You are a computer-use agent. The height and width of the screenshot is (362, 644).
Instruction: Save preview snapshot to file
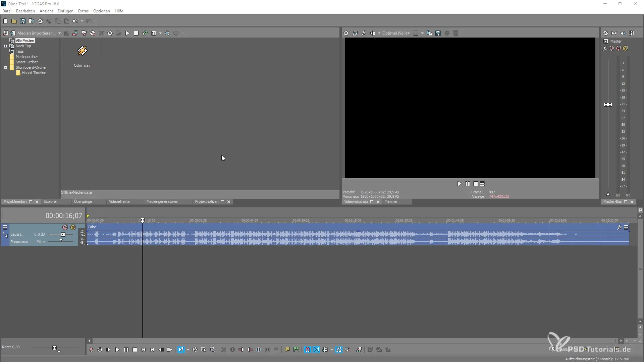point(438,33)
